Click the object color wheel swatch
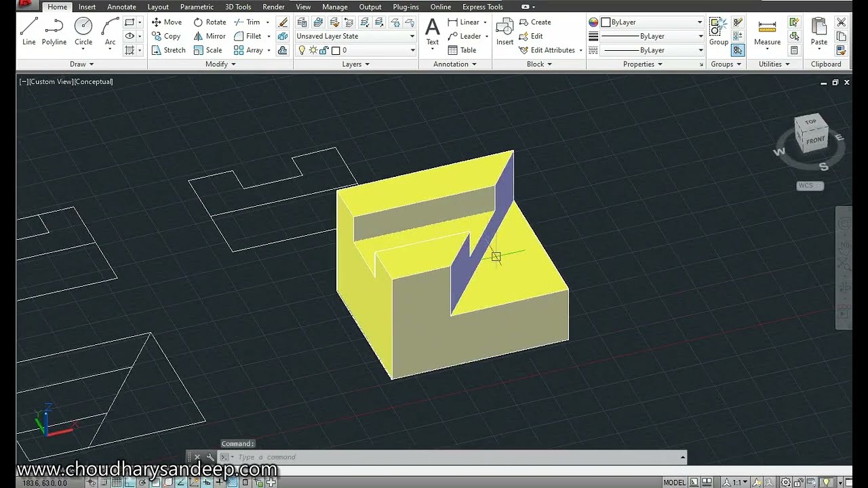868x488 pixels. coord(593,22)
